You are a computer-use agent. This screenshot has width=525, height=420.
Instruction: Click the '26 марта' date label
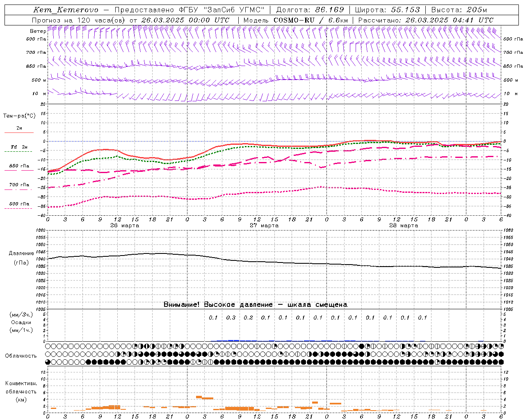[x=125, y=226]
